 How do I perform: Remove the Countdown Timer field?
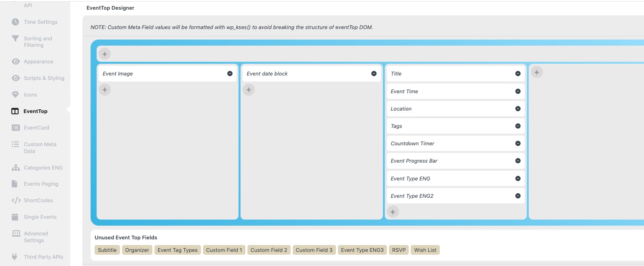[518, 143]
